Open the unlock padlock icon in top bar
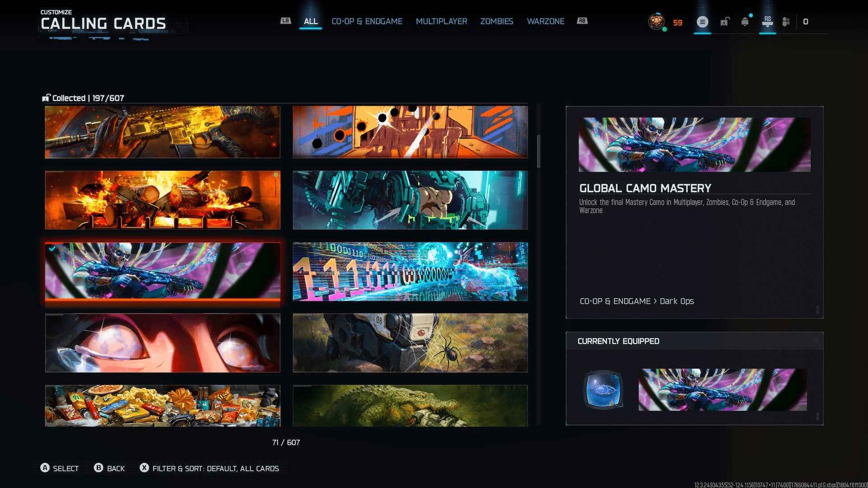Screen dimensions: 868x488 [x=725, y=22]
